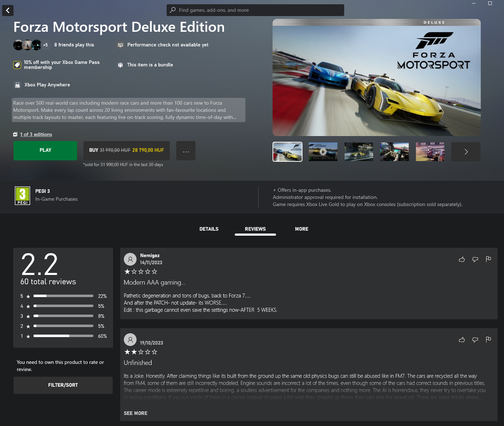Go back with the top-left arrow
Screen dimensions: 504x426
click(x=8, y=10)
